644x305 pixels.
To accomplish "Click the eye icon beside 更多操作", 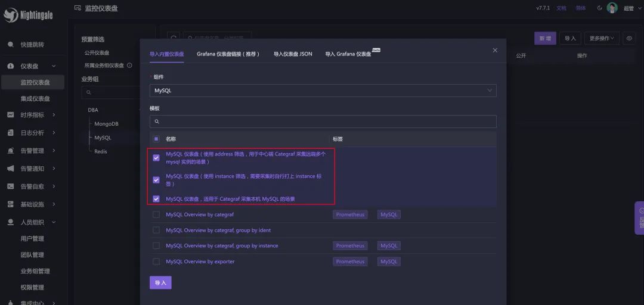I will coord(628,38).
